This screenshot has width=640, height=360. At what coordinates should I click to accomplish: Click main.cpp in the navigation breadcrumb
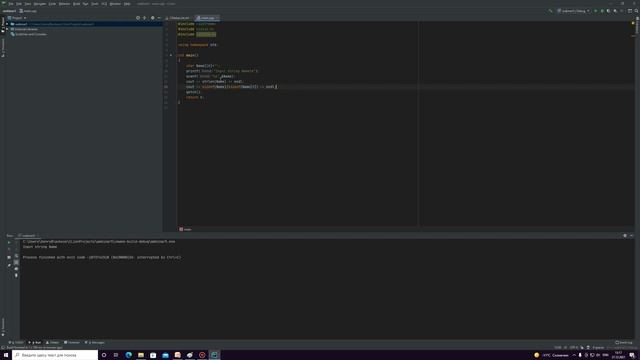(x=28, y=11)
